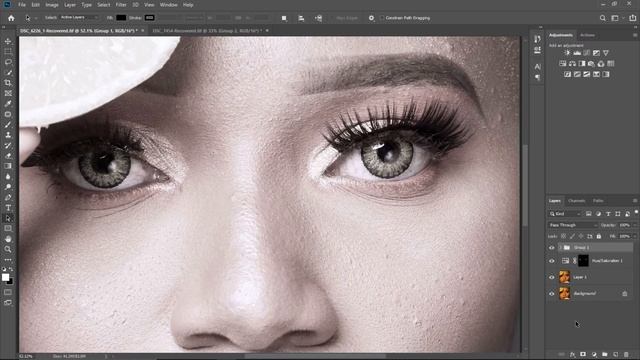Select the Rectangular Marquee tool

(8, 51)
